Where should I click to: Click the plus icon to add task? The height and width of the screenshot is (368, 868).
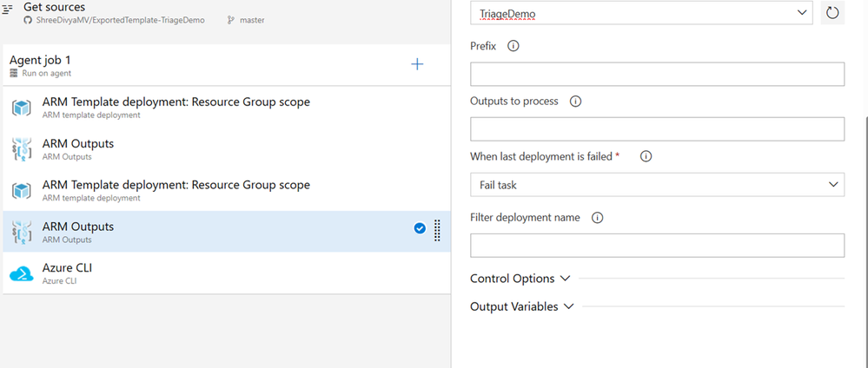(x=417, y=64)
